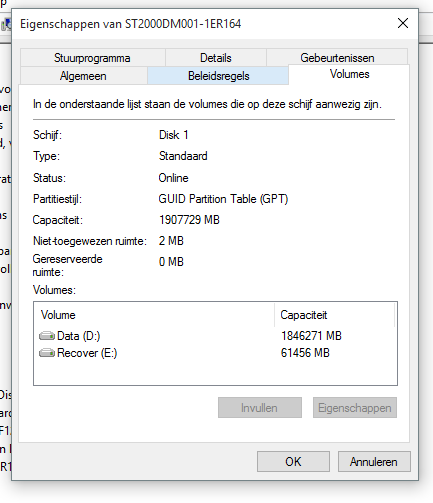Go to the Gebeurtenissen tab

[337, 58]
